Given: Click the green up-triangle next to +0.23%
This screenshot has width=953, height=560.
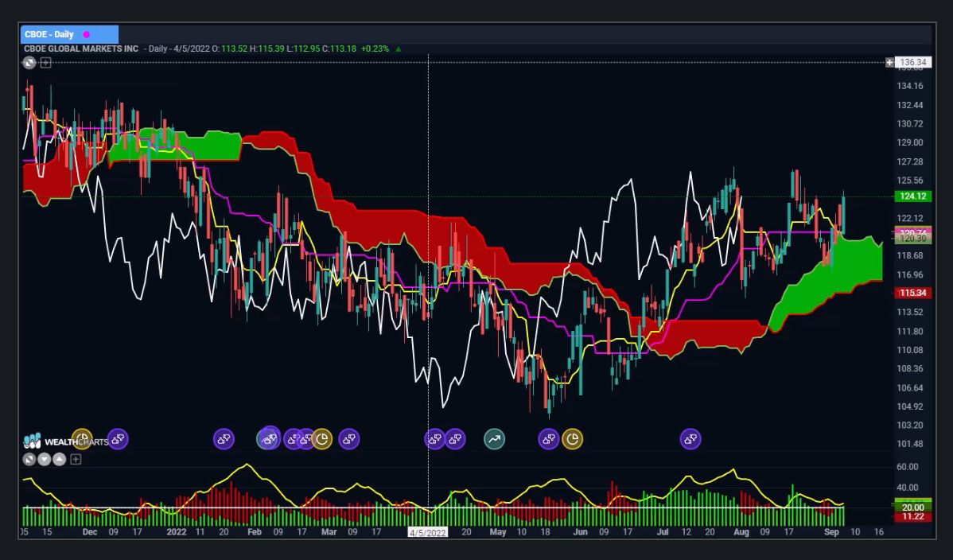Looking at the screenshot, I should tap(399, 49).
